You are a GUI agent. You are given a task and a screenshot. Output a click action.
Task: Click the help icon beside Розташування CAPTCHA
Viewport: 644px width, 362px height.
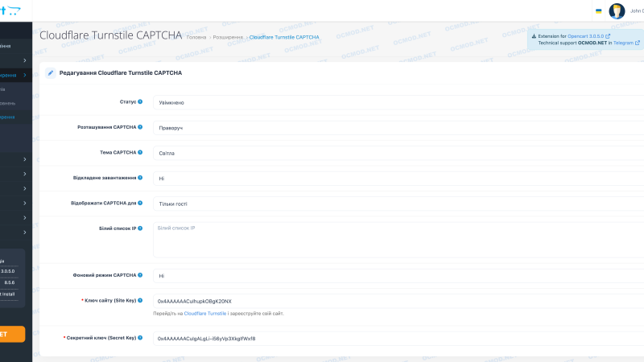tap(140, 127)
